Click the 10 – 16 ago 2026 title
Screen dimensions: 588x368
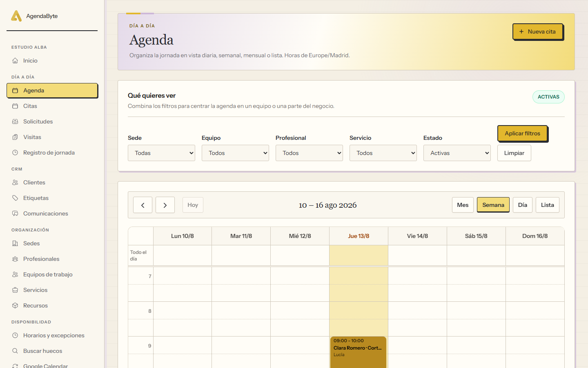coord(327,205)
